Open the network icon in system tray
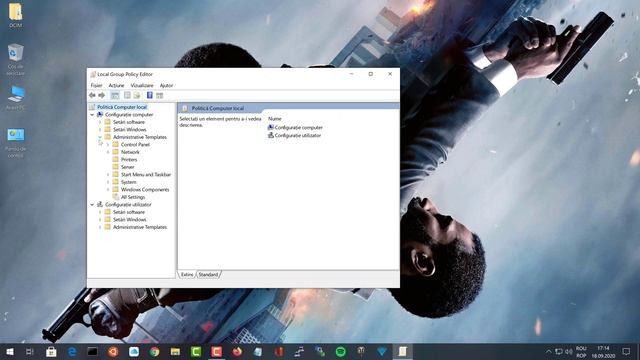Viewport: 640px width, 360px height. pos(559,351)
